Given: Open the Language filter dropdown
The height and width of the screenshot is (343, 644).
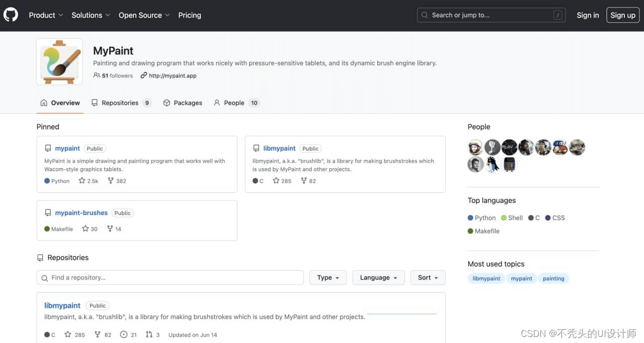Looking at the screenshot, I should [378, 278].
